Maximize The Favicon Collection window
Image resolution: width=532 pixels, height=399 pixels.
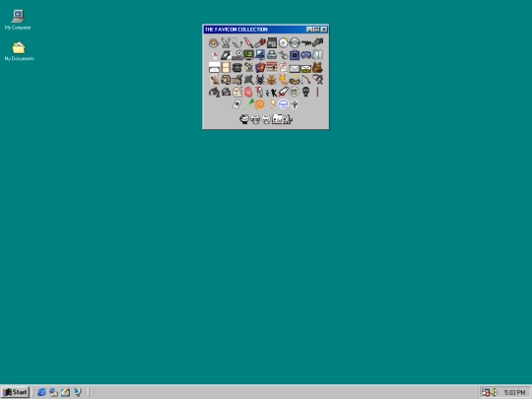coord(316,30)
